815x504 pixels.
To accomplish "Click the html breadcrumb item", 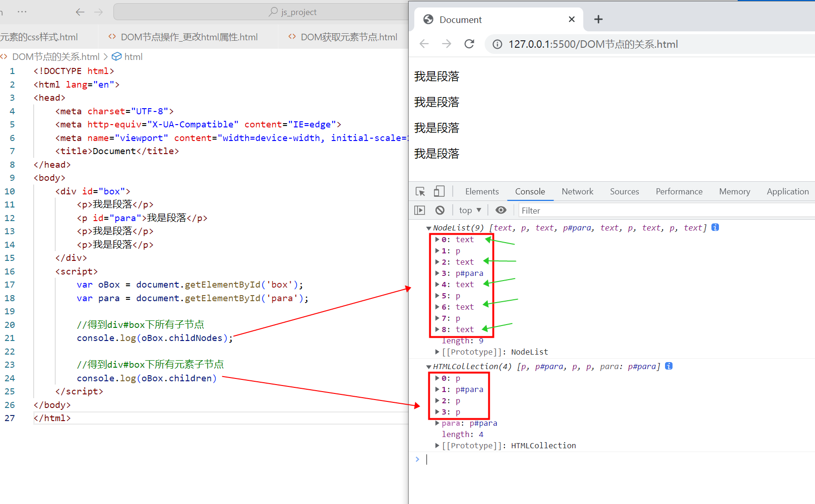I will (x=133, y=57).
